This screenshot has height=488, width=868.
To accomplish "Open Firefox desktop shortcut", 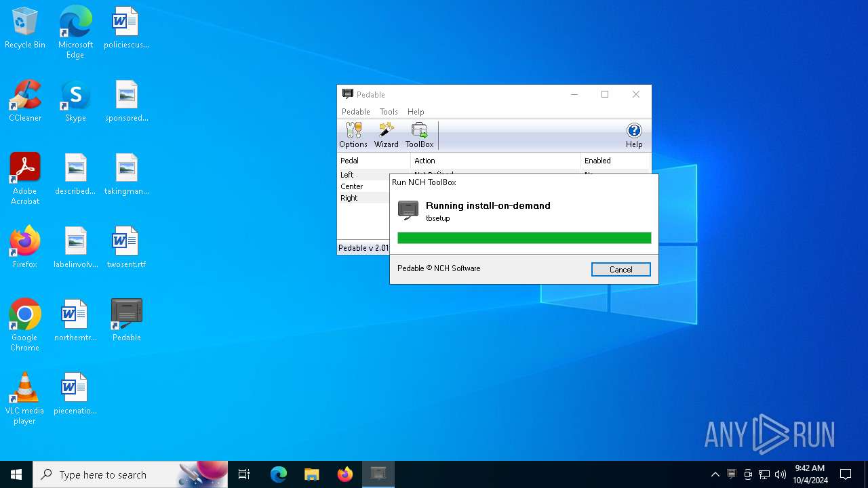I will (25, 248).
